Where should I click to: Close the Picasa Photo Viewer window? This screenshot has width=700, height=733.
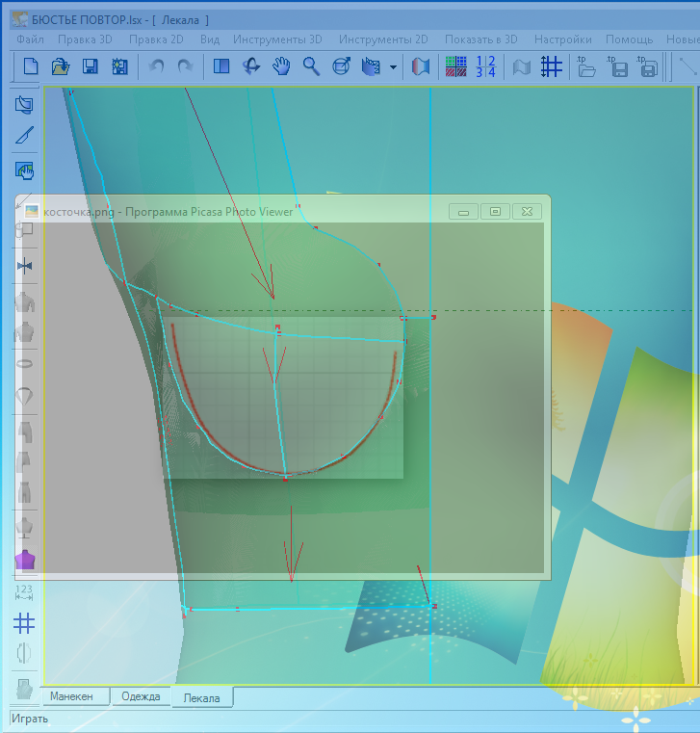(527, 212)
